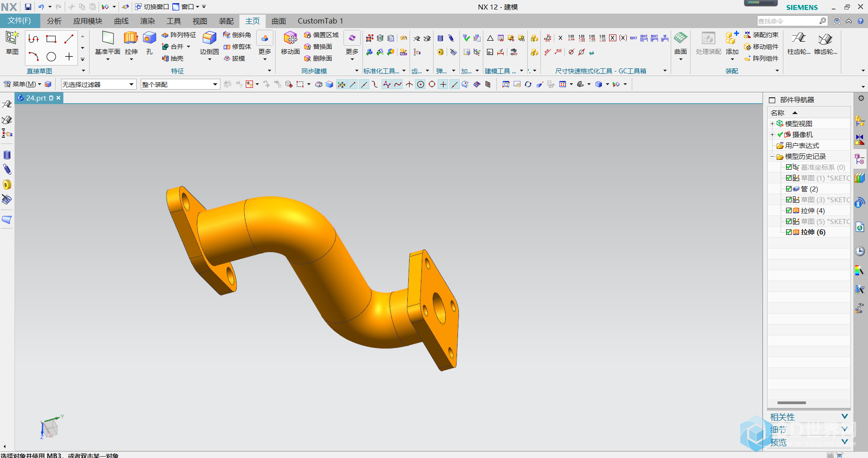The height and width of the screenshot is (458, 868).
Task: Click Trim Body (修剪体) command
Action: 237,47
